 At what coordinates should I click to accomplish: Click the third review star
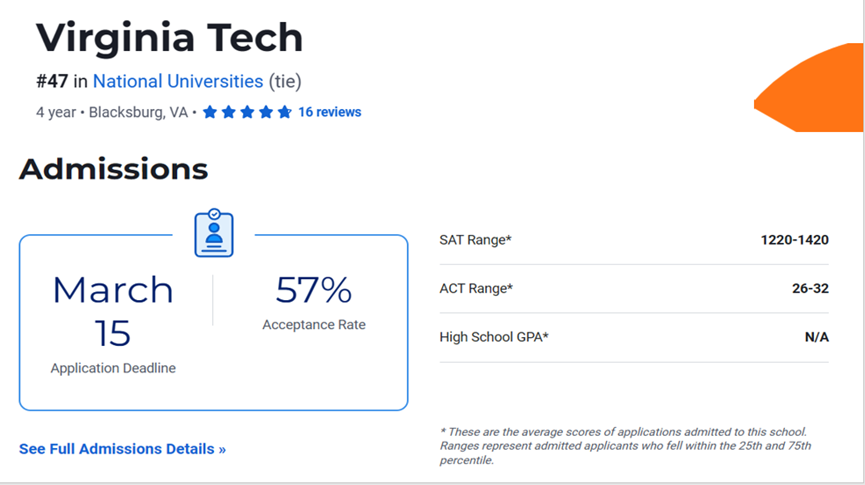pyautogui.click(x=247, y=112)
